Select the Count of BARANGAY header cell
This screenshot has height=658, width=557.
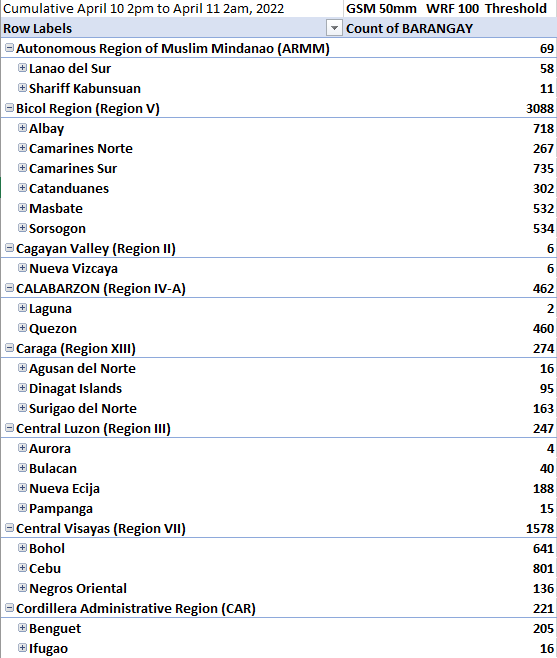click(x=450, y=28)
